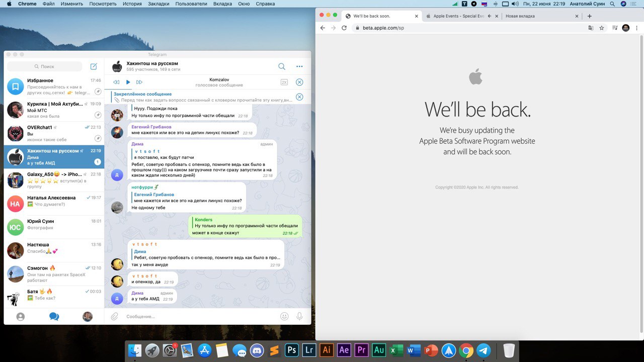The image size is (644, 362).
Task: Open the Закладки menu
Action: pos(158,4)
